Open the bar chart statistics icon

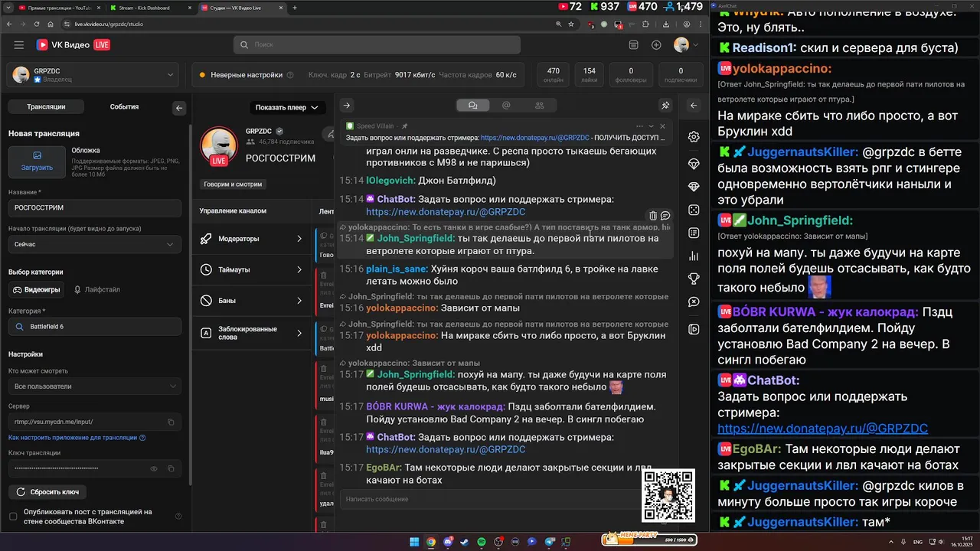694,256
